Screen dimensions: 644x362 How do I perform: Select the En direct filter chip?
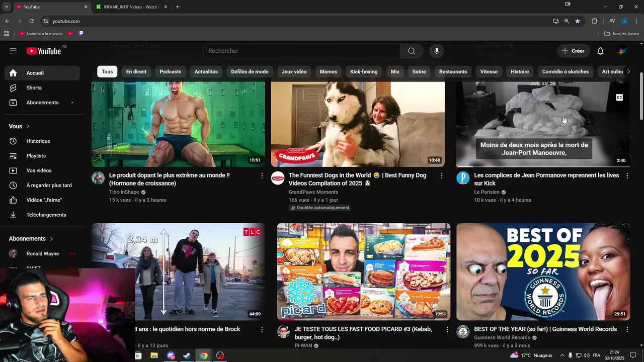(136, 71)
